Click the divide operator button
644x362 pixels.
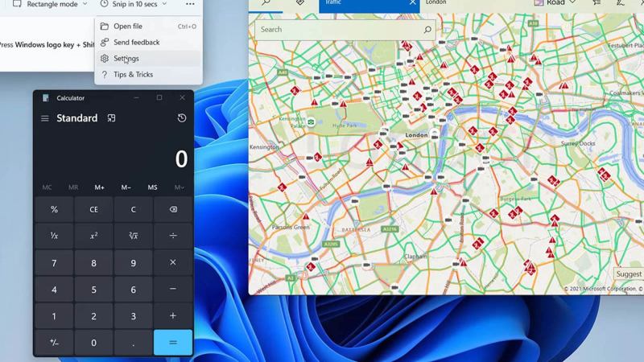(173, 236)
